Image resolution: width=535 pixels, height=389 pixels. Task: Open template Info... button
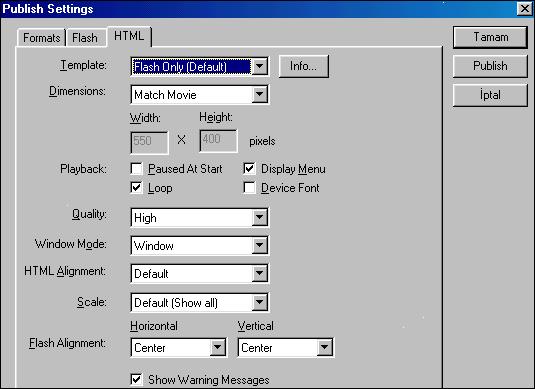(x=304, y=66)
